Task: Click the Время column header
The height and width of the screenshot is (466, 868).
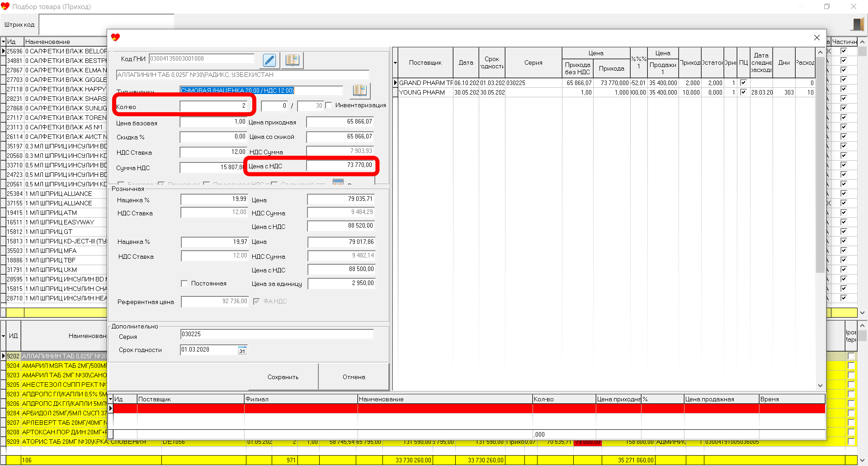Action: (792, 399)
